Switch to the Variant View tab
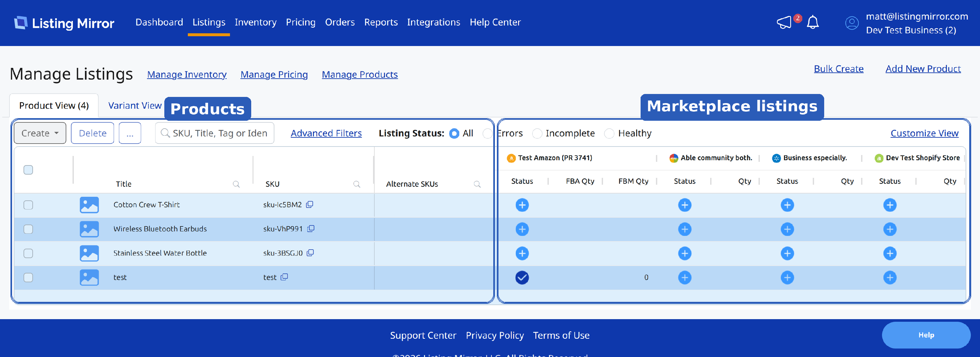 pos(135,106)
